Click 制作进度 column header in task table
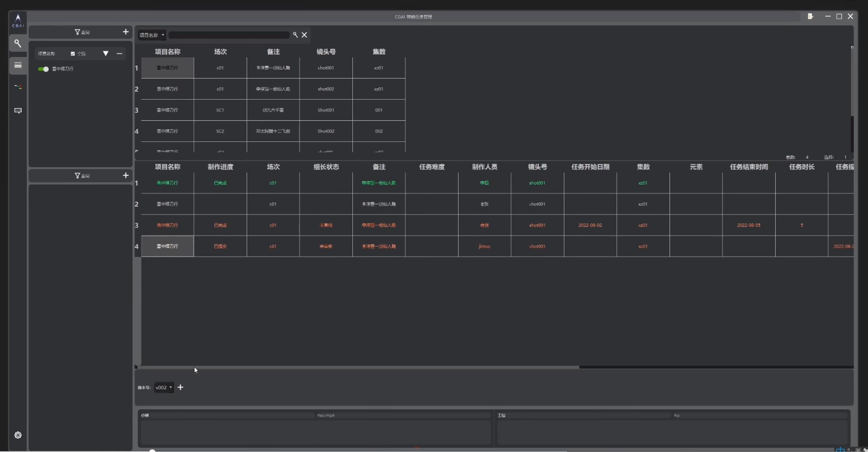This screenshot has height=452, width=868. point(220,167)
